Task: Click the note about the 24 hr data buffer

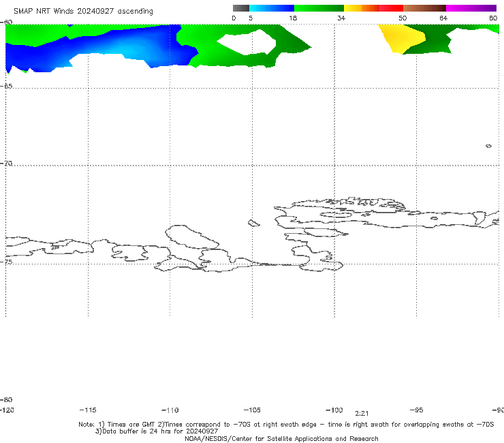Action: coord(157,431)
